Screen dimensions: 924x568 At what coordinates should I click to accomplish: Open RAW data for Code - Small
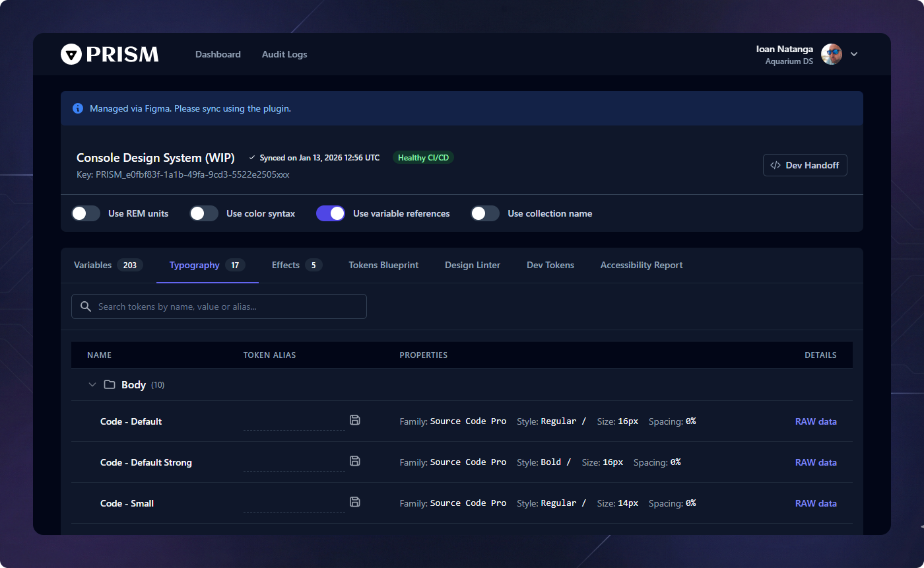(x=816, y=503)
